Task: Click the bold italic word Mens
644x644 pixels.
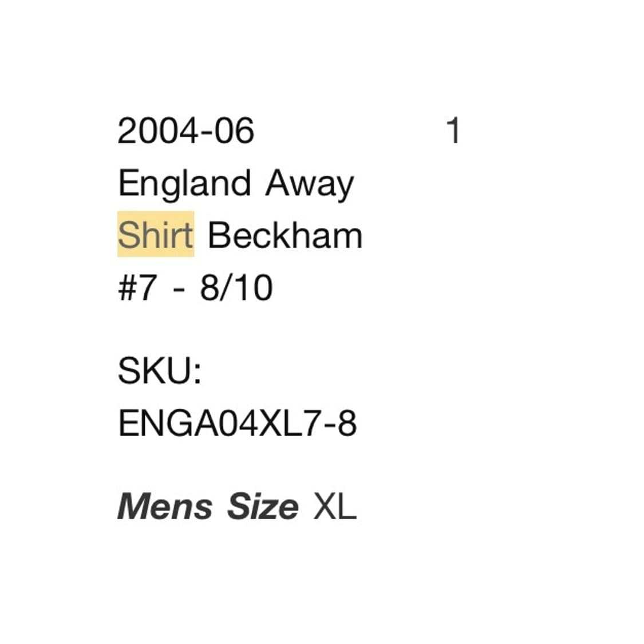Action: tap(165, 507)
